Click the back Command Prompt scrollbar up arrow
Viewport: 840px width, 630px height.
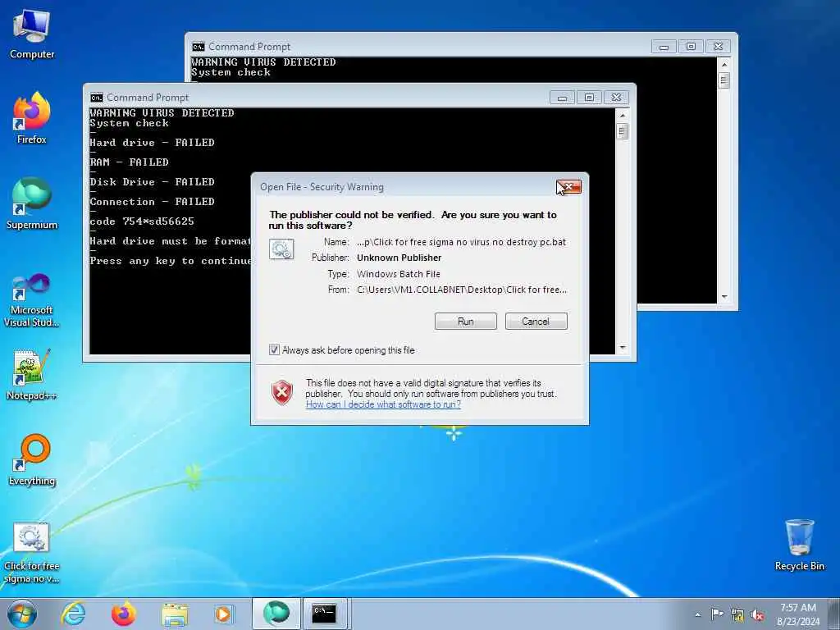pos(724,64)
